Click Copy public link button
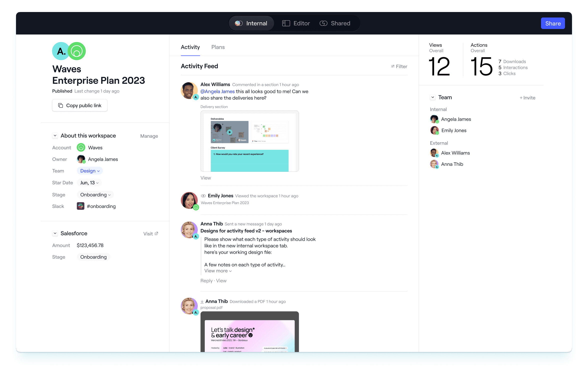 (x=80, y=105)
